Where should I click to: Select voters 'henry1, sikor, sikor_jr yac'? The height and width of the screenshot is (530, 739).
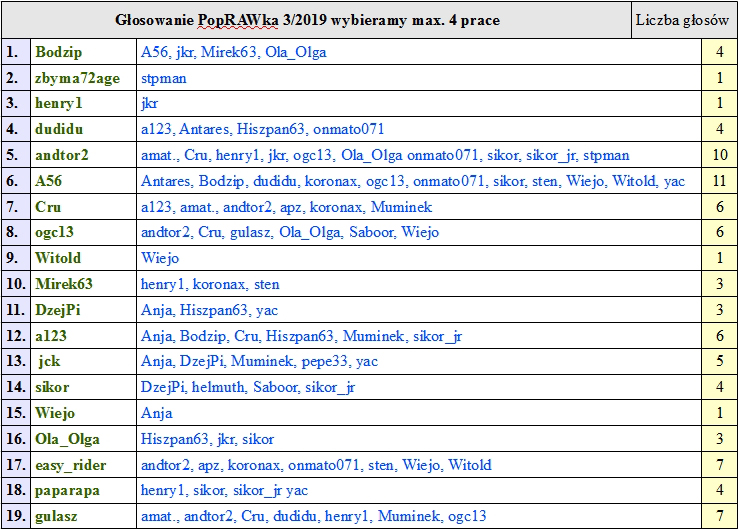[x=224, y=490]
